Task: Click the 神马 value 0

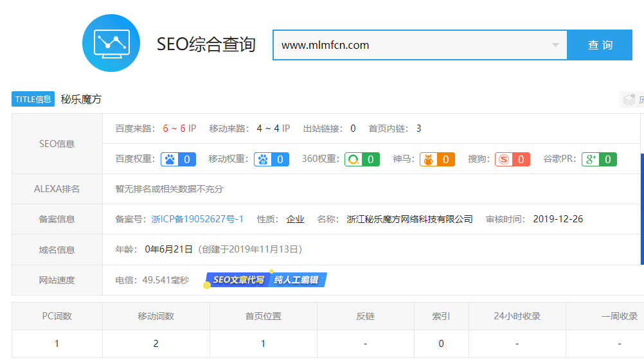Action: pos(445,159)
